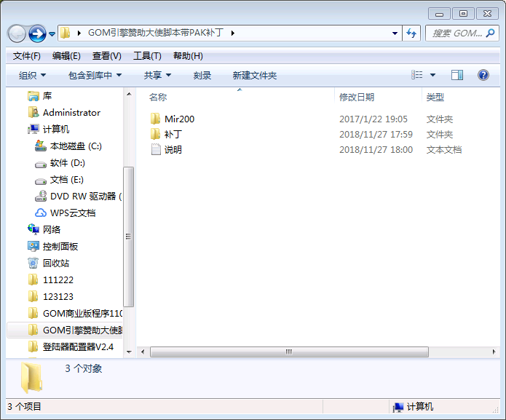Click the 文本文档 type cell
This screenshot has height=420, width=506.
tap(444, 150)
